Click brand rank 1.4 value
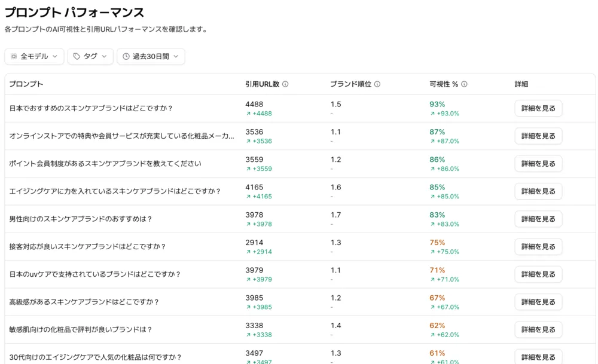Viewport: 598px width, 364px height. pos(335,326)
